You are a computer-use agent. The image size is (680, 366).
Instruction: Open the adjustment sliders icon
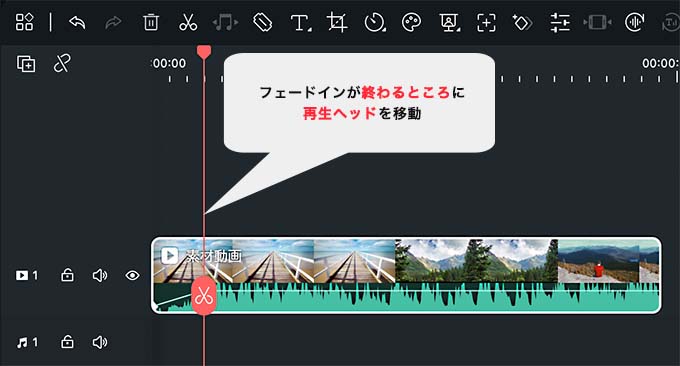click(x=560, y=22)
